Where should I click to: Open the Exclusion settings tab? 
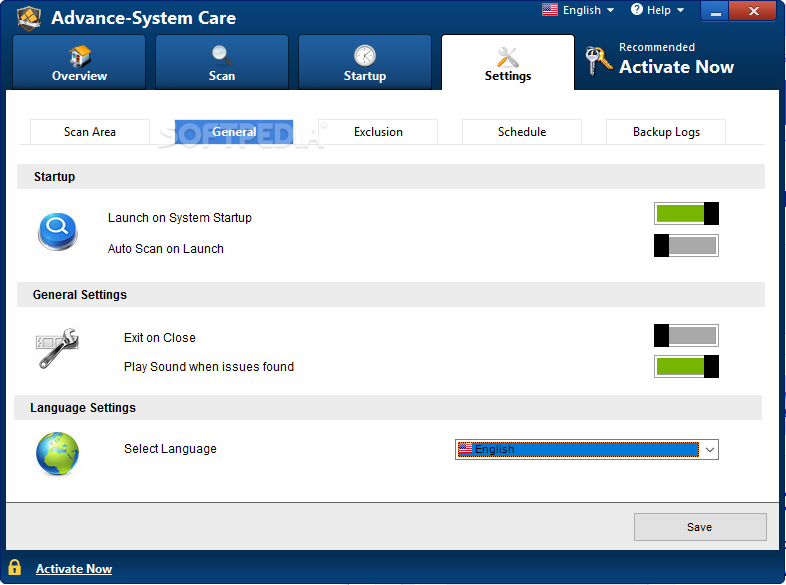pyautogui.click(x=378, y=132)
